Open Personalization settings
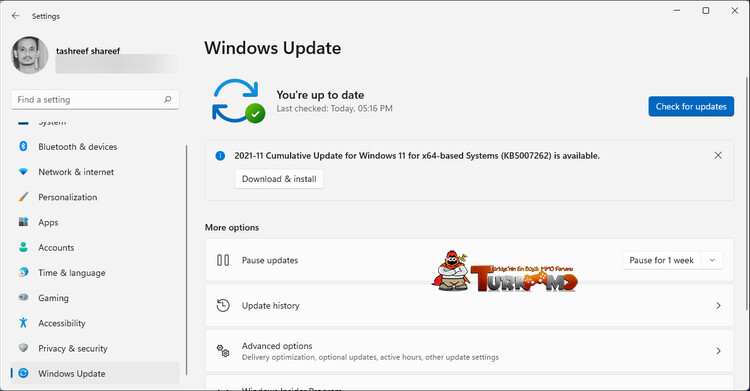 [95, 197]
